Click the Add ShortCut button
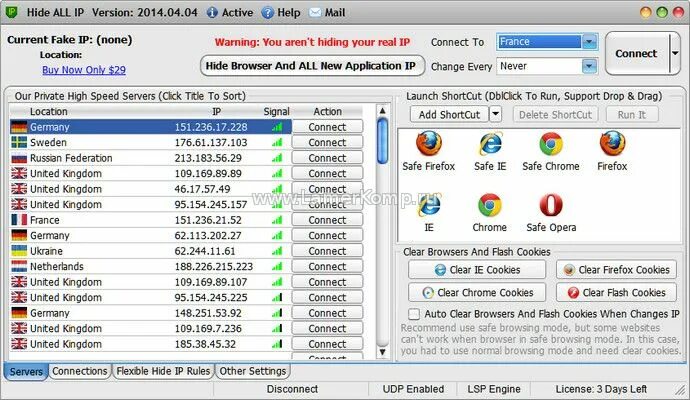The height and width of the screenshot is (400, 690). pyautogui.click(x=449, y=114)
